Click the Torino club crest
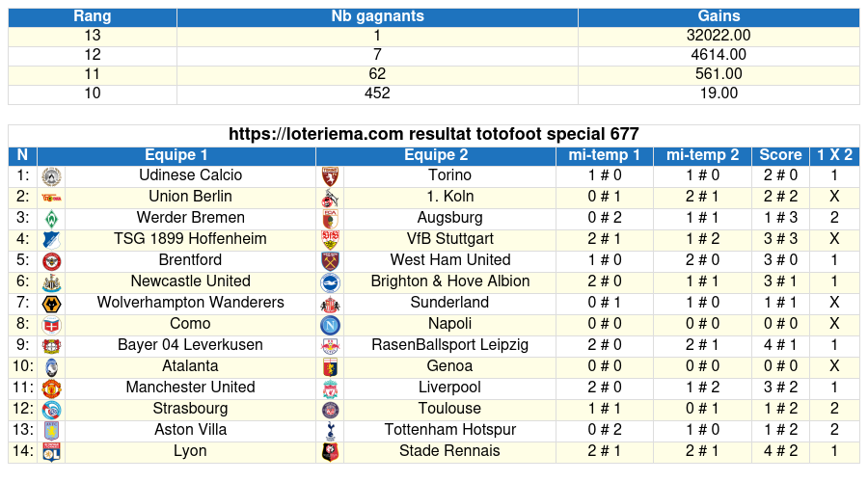Screen dimensions: 868x482 point(331,176)
